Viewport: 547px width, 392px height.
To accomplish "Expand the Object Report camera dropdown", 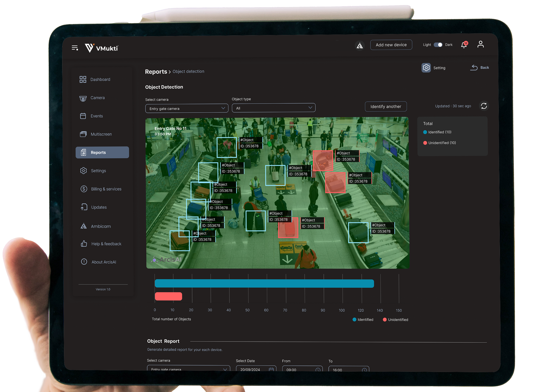I will (x=188, y=369).
